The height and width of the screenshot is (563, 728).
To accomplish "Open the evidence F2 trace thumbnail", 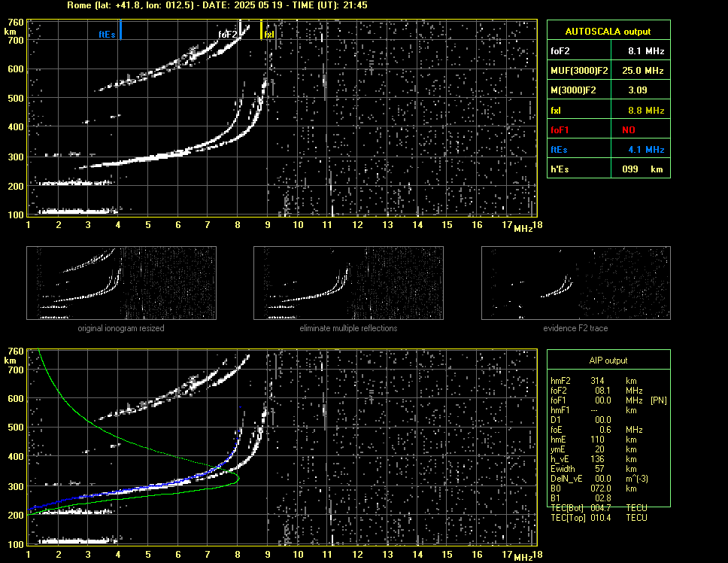I will tap(576, 283).
